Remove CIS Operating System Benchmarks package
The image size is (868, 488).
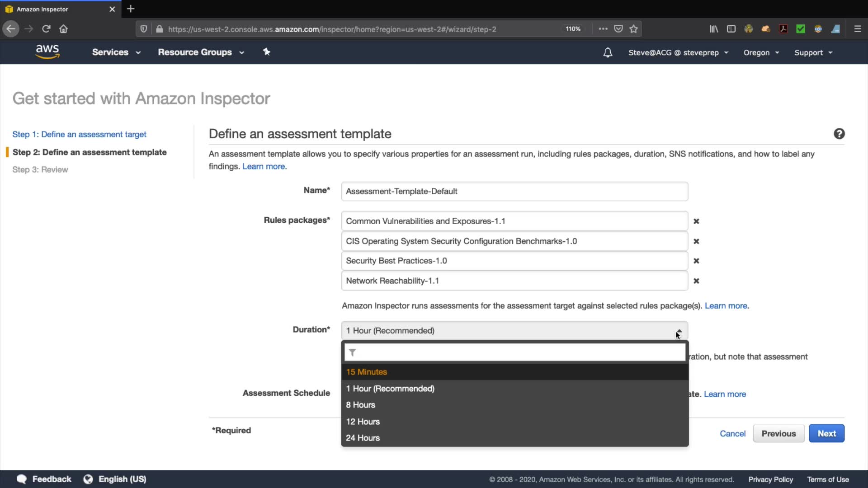pos(696,241)
